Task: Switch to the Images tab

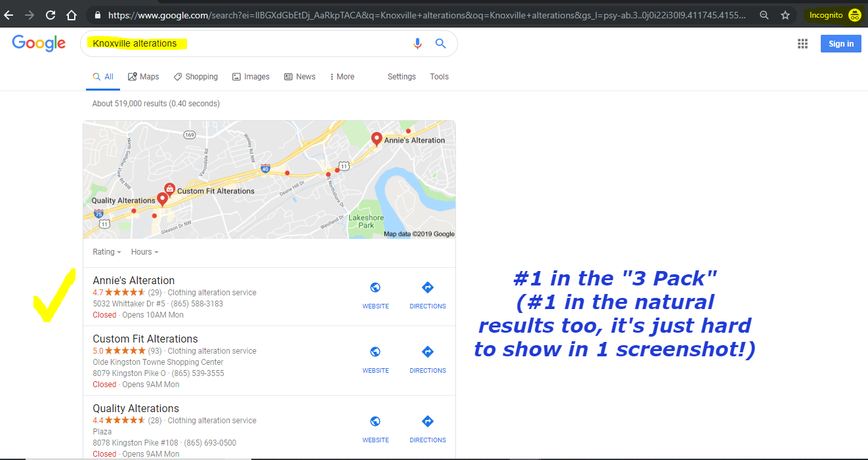Action: point(251,77)
